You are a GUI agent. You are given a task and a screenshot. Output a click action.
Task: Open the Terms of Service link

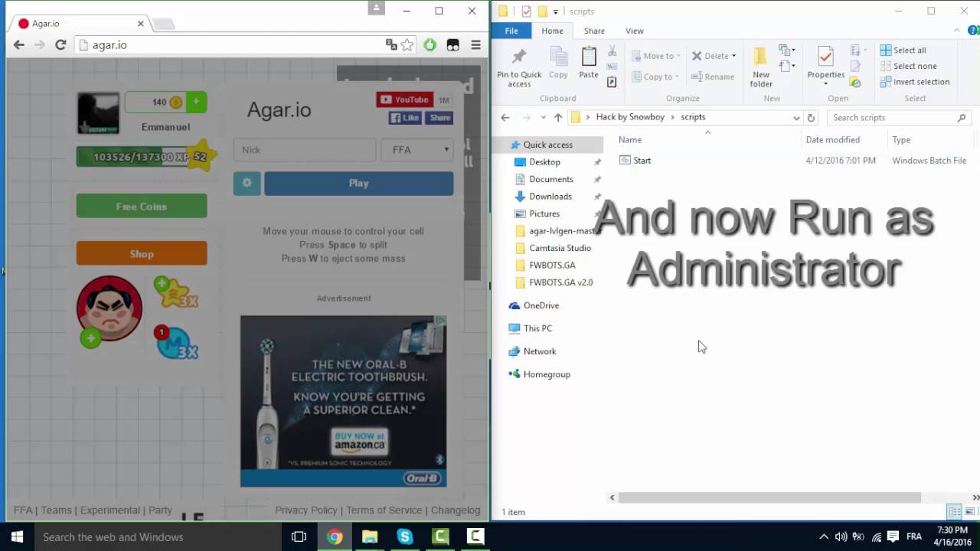[x=384, y=510]
